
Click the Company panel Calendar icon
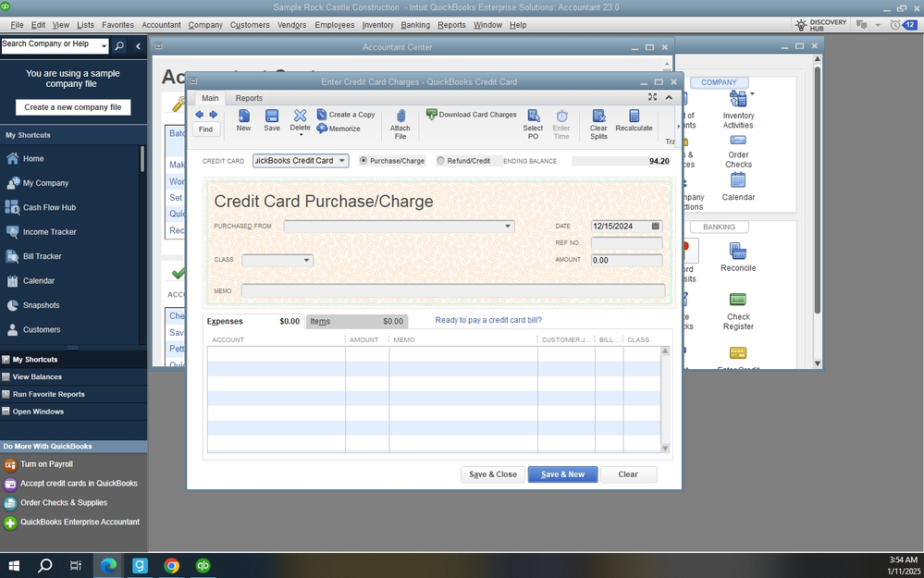pos(738,180)
